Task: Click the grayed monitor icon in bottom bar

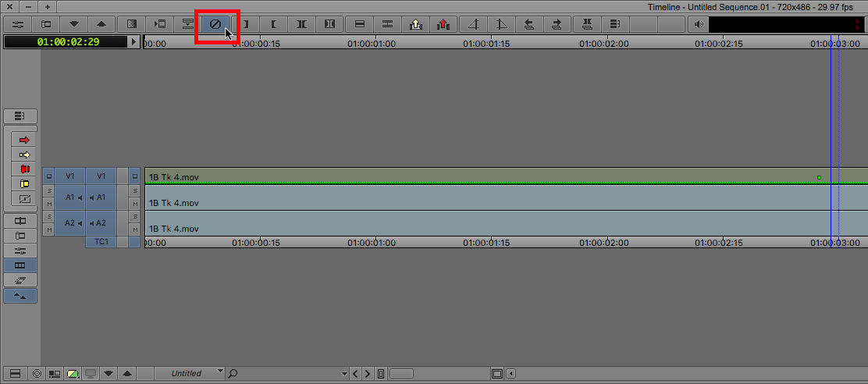Action: [x=91, y=374]
